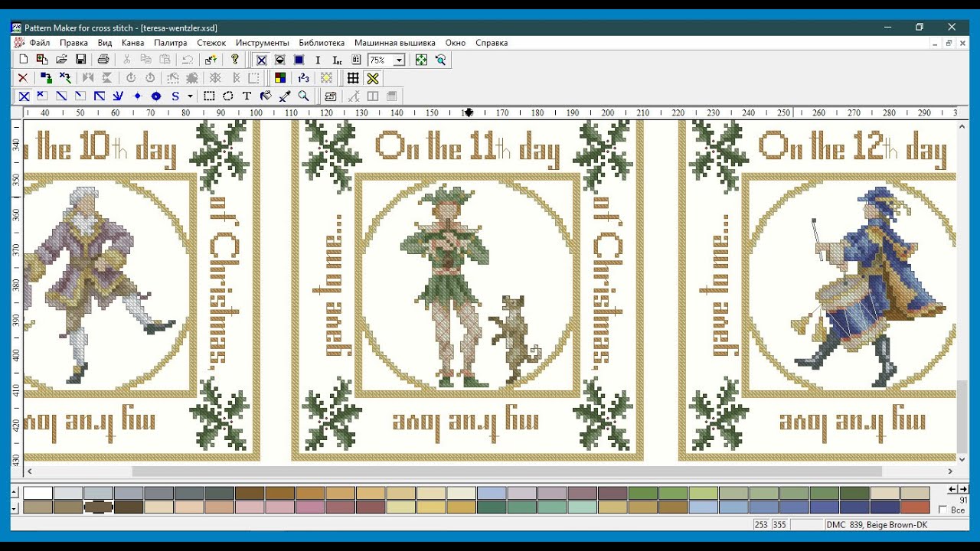
Task: Open the Канва menu
Action: 132,43
